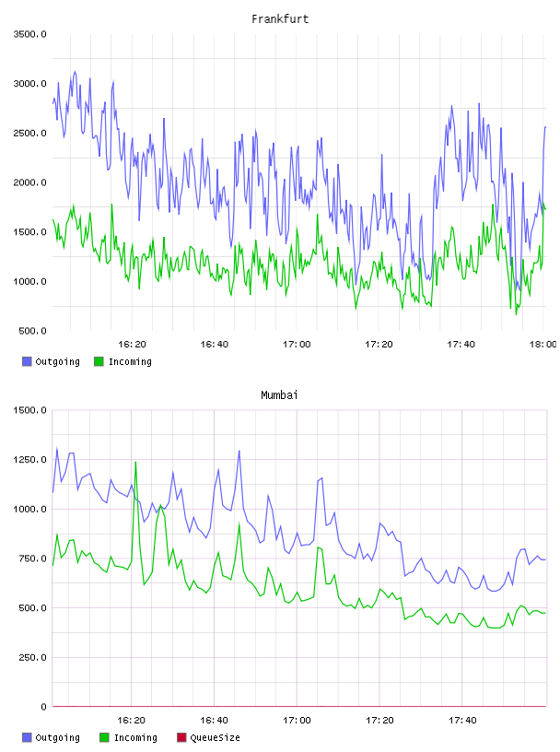
Task: Click the 16:20 time label on Mumbai chart
Action: tap(131, 721)
